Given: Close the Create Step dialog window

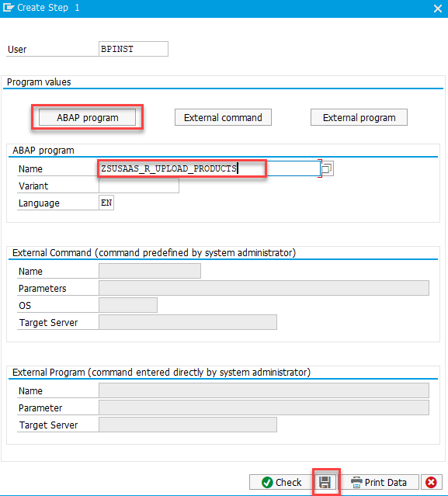Looking at the screenshot, I should point(438,9).
